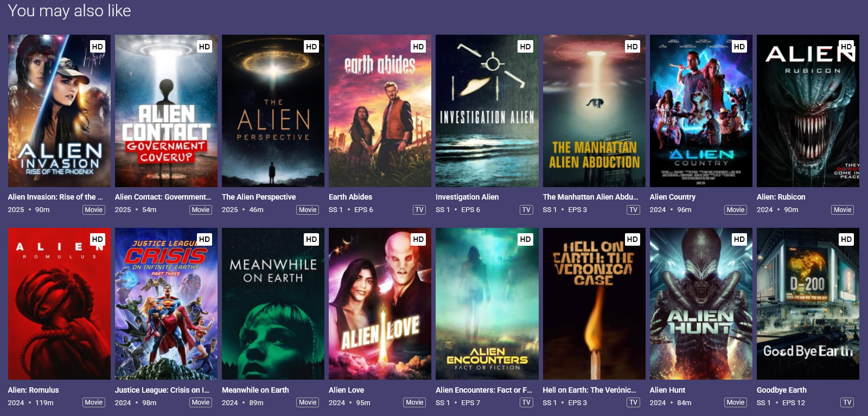Open the "Justice League: Crisis on I..." title
The width and height of the screenshot is (868, 416).
[162, 390]
